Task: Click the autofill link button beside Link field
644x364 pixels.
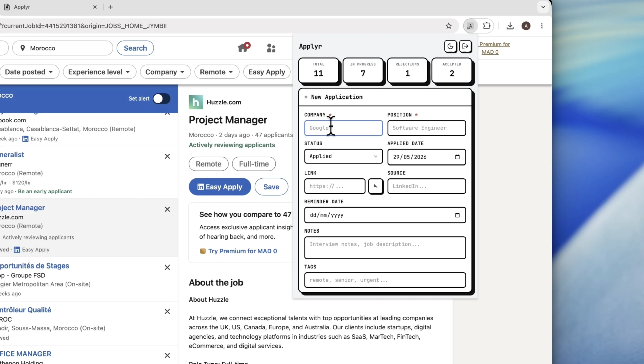Action: [376, 186]
